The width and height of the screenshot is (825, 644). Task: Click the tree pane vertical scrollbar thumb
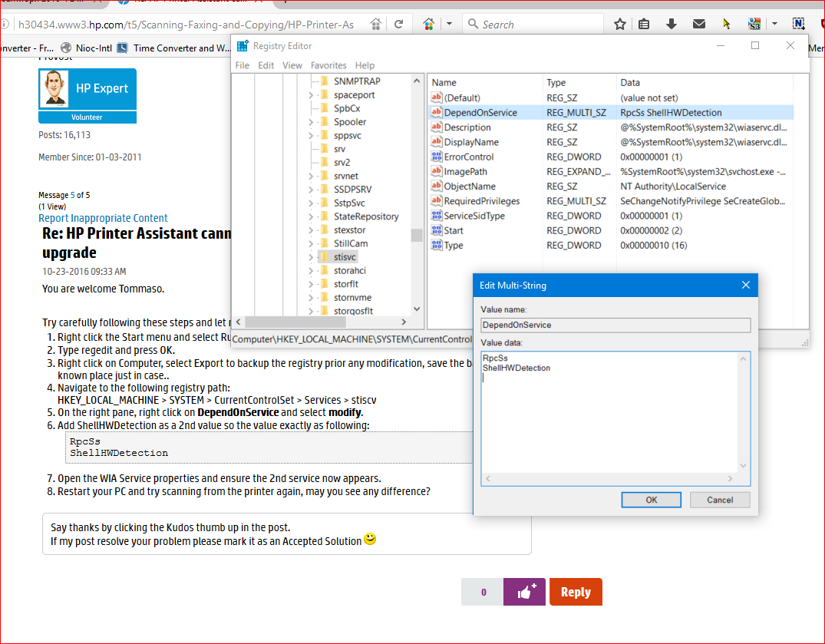(417, 235)
